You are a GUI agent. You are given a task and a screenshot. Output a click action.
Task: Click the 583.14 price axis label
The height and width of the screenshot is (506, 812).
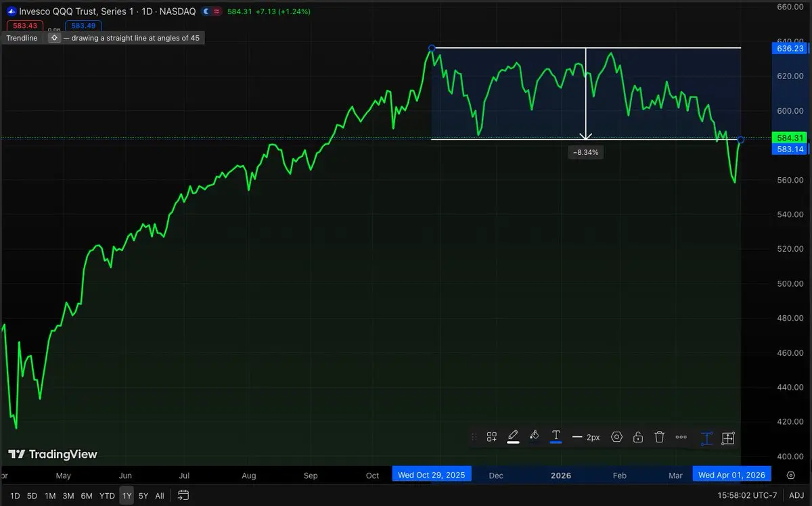tap(790, 149)
